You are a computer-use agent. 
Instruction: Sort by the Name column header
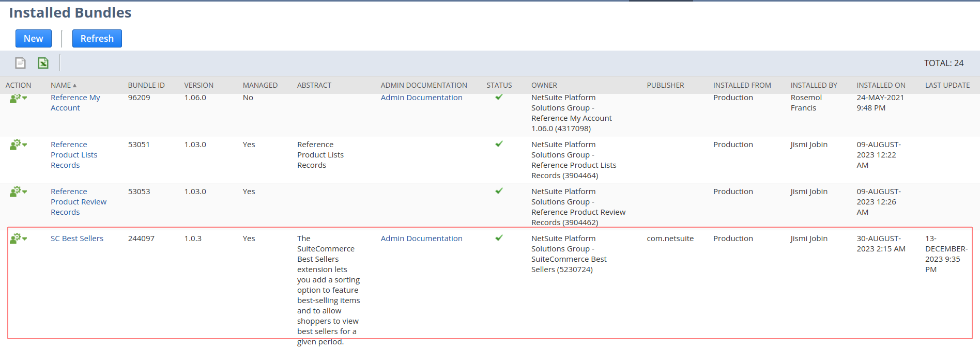coord(61,85)
